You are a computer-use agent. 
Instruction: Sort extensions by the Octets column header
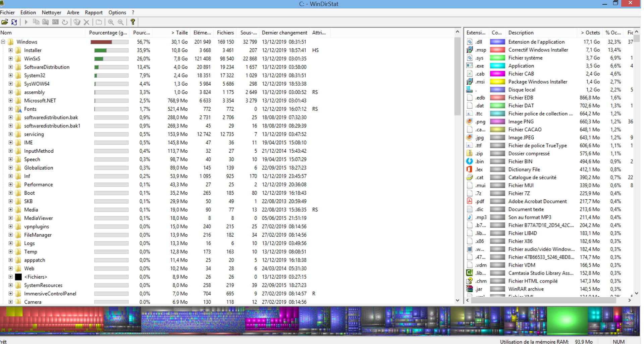[x=590, y=33]
